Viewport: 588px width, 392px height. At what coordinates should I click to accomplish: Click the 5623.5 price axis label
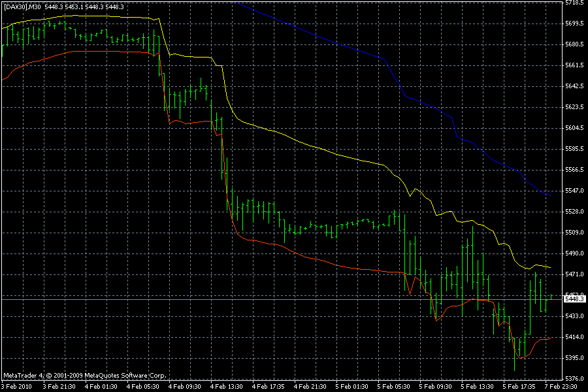pyautogui.click(x=574, y=107)
